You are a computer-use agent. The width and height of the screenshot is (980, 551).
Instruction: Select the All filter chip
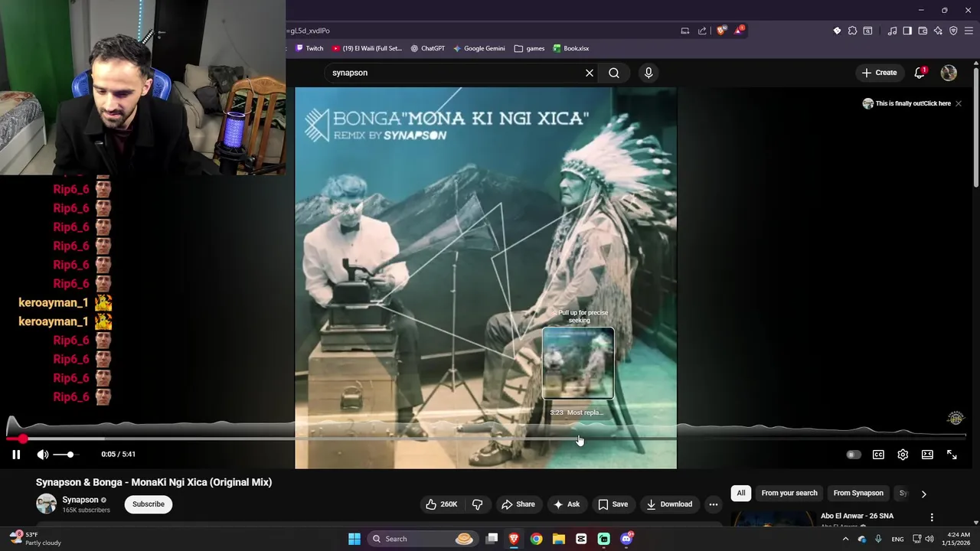[741, 493]
